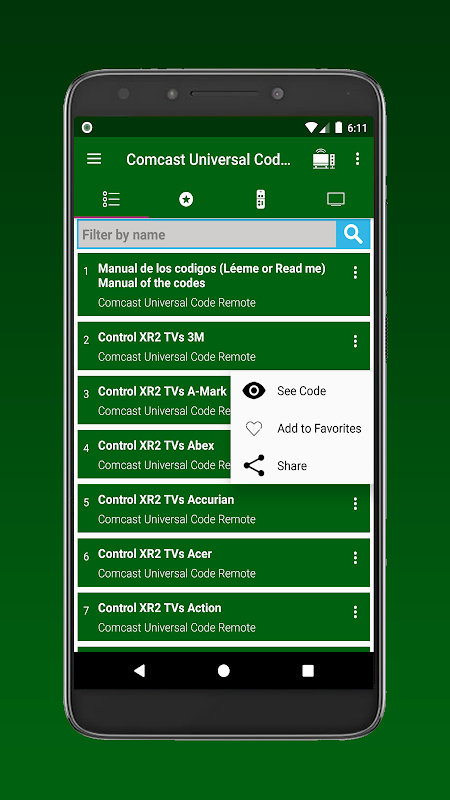Tap the TV remote cast icon in the header
This screenshot has width=450, height=800.
pyautogui.click(x=324, y=159)
